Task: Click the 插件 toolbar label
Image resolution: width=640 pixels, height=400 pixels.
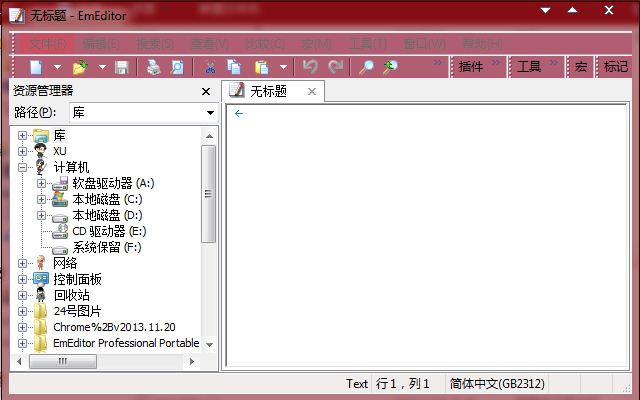Action: click(x=471, y=67)
